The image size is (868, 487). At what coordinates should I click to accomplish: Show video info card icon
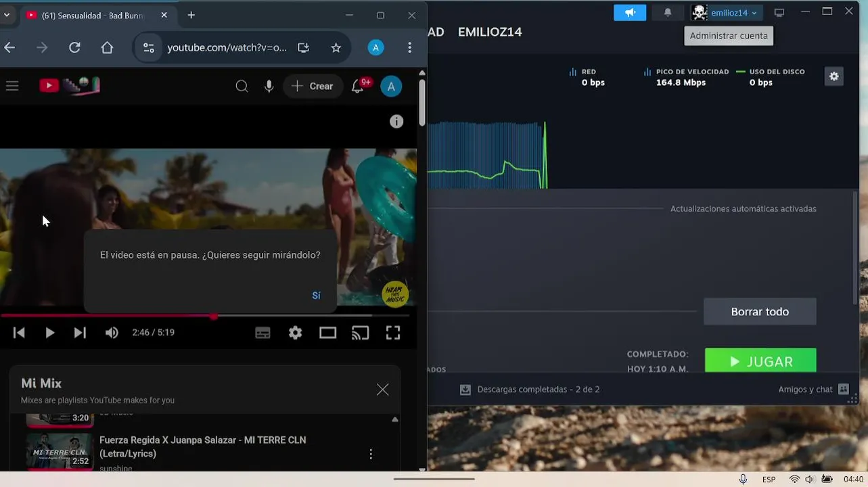point(396,121)
